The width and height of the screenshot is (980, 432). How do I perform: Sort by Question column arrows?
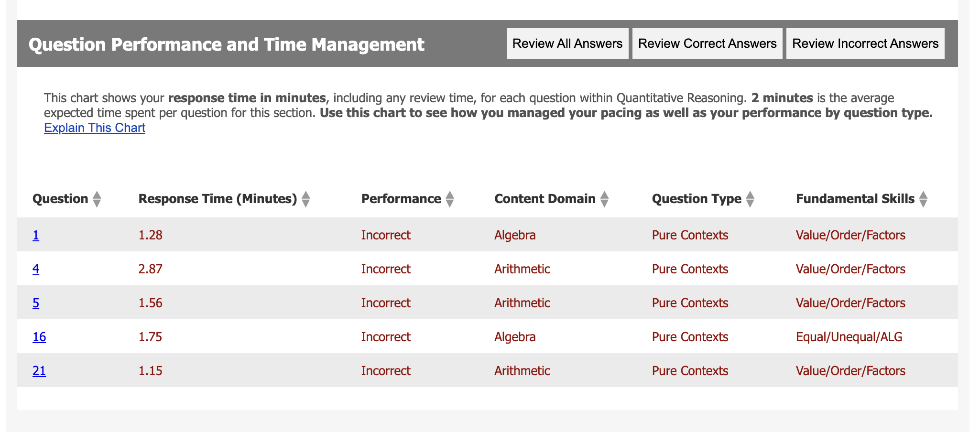(x=97, y=199)
